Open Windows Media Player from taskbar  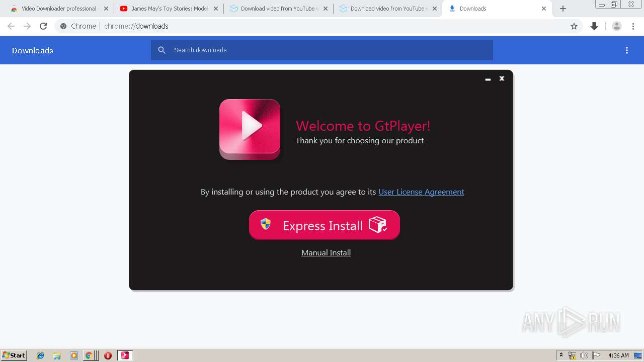73,355
